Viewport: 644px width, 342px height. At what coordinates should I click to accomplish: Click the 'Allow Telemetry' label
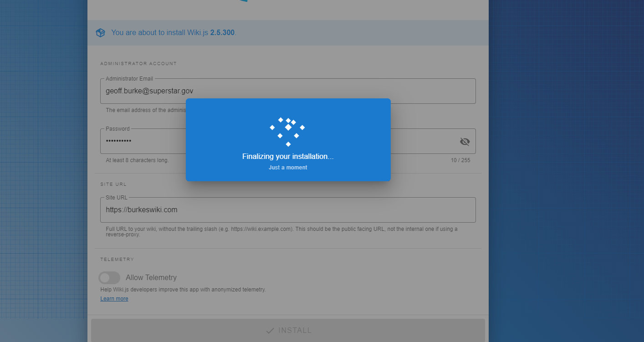[151, 278]
